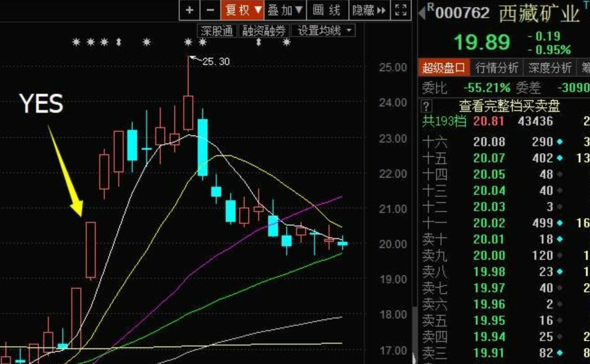Click the plus zoom-in chart button
This screenshot has height=364, width=590.
tap(190, 10)
